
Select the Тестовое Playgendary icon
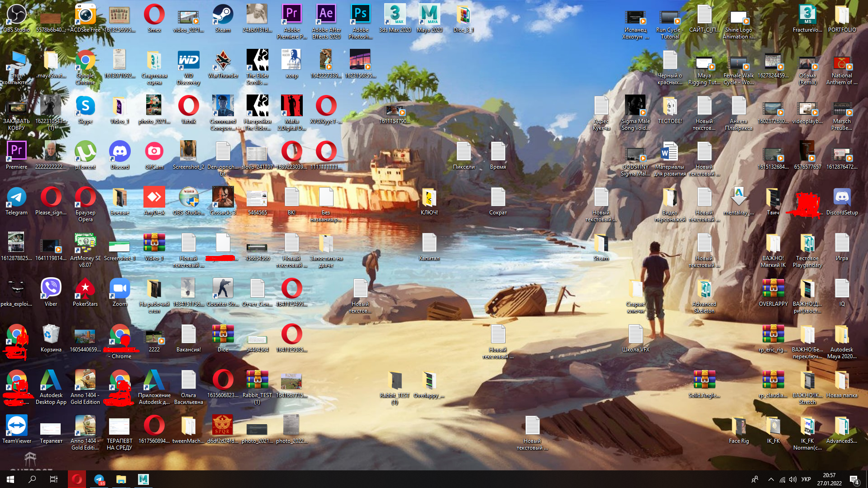point(807,250)
